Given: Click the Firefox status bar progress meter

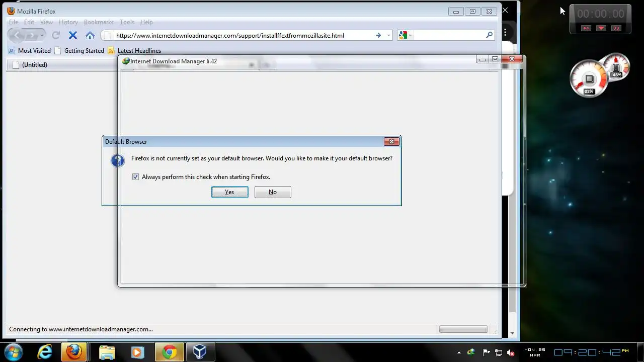Looking at the screenshot, I should click(x=463, y=329).
